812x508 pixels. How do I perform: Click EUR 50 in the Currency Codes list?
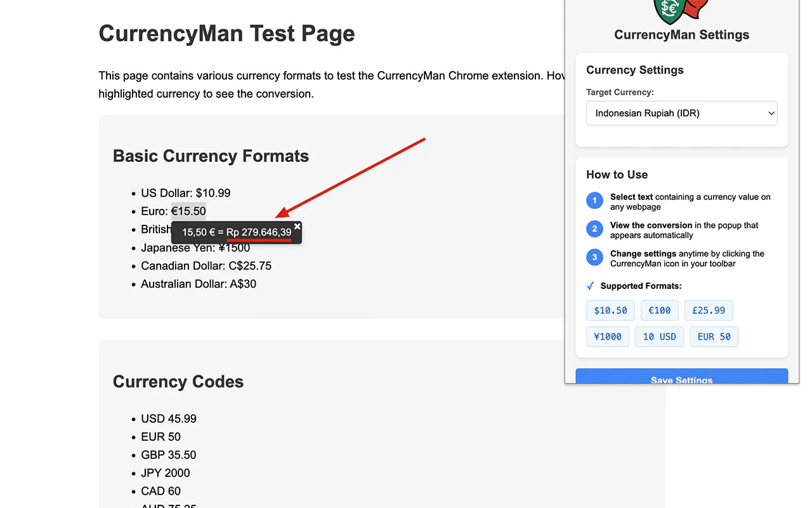click(161, 437)
